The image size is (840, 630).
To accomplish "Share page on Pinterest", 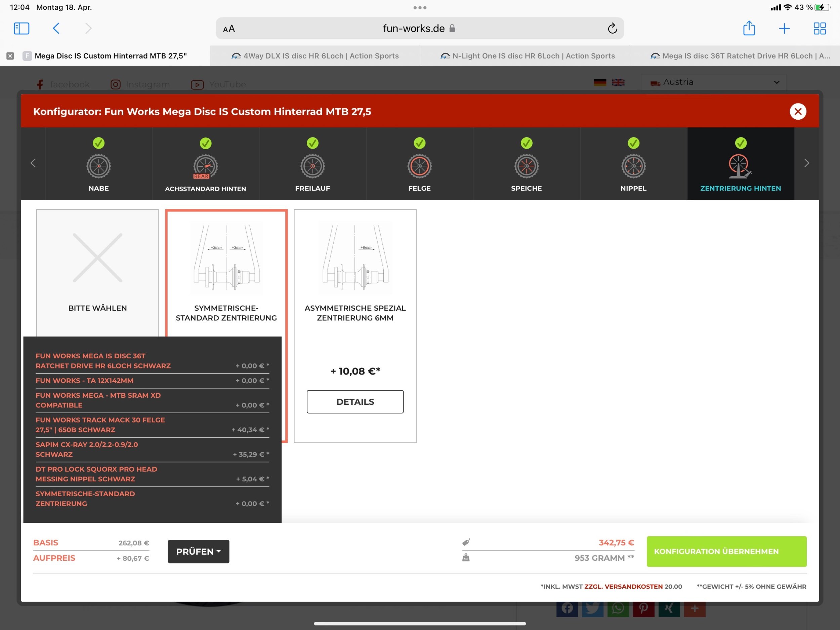I will (643, 609).
